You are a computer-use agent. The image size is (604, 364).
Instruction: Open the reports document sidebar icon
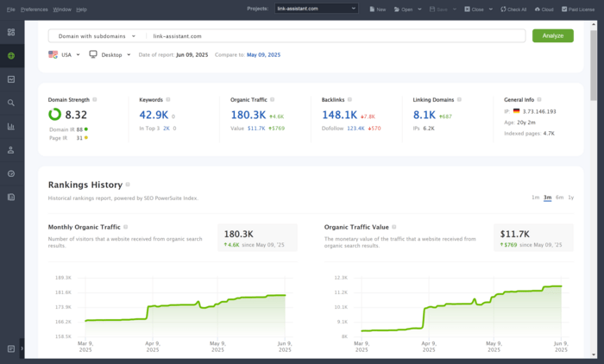click(x=11, y=198)
